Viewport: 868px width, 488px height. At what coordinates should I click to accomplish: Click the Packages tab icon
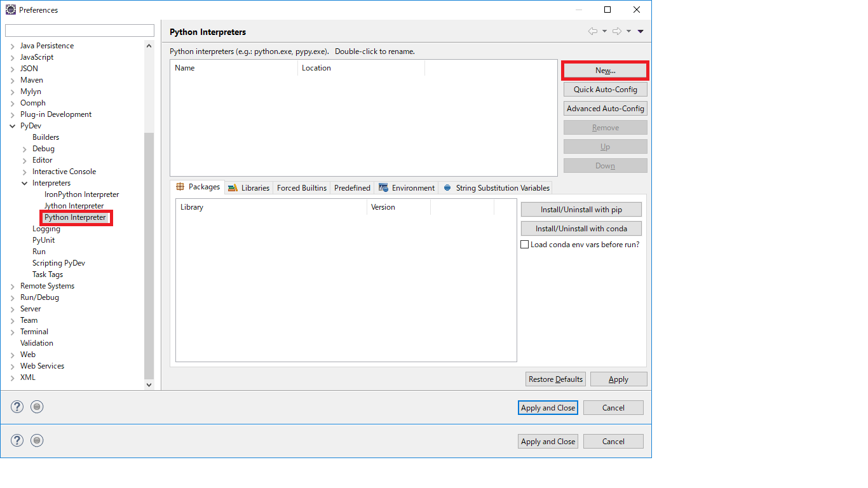click(x=180, y=187)
